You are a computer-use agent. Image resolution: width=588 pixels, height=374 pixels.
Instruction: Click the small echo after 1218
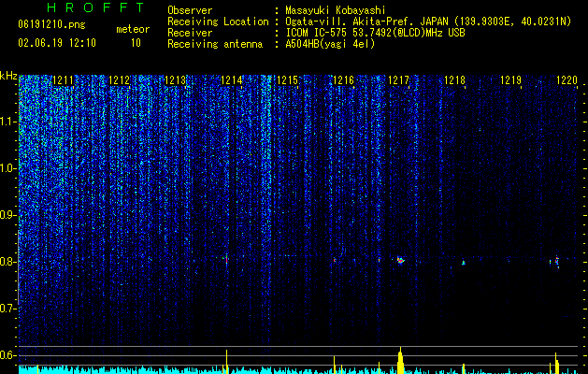click(x=463, y=263)
